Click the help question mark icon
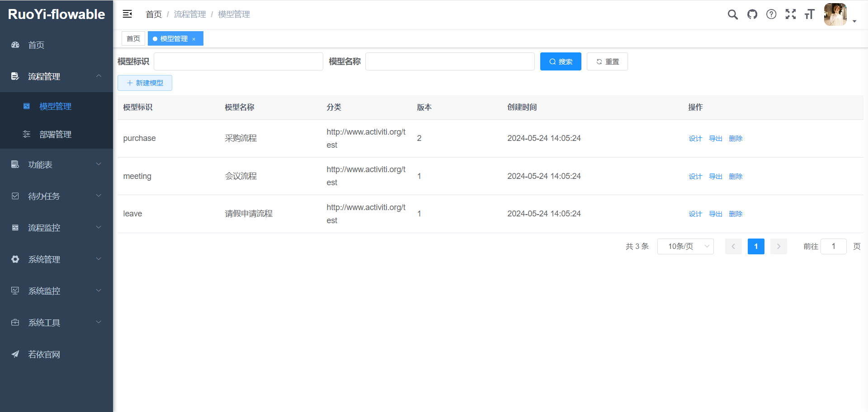Screen dimensions: 868x412 tap(771, 14)
